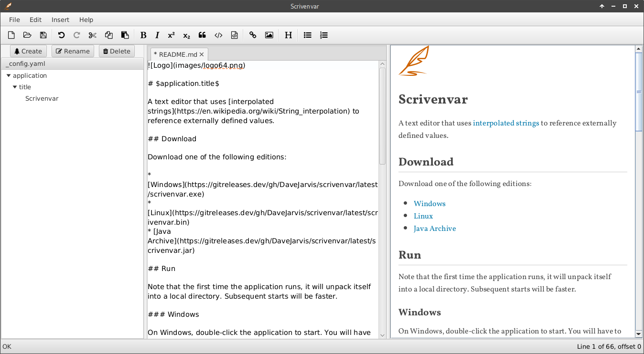Toggle bold formatting

coord(143,35)
